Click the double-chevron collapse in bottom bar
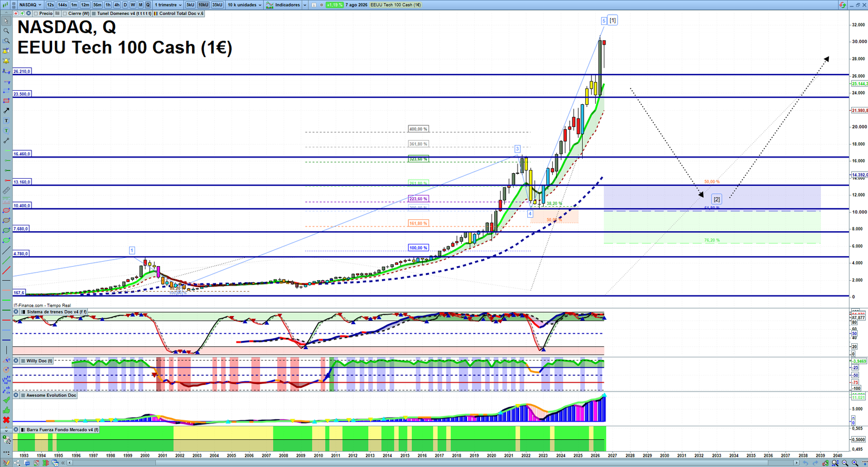Viewport: 868px width, 467px height. 63,463
